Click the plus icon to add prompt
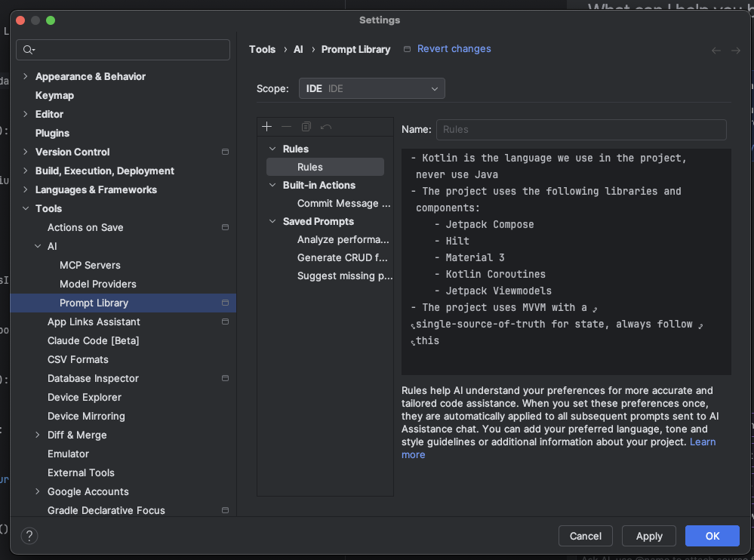This screenshot has width=754, height=560. [x=266, y=127]
